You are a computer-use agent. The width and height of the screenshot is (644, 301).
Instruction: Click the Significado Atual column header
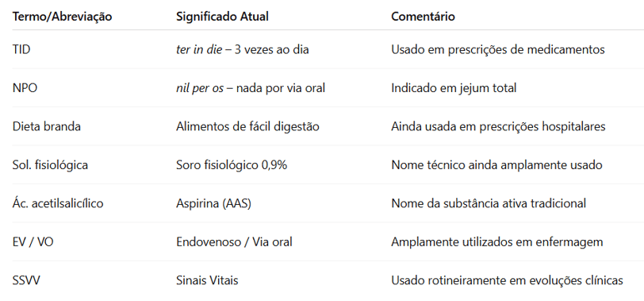click(222, 17)
